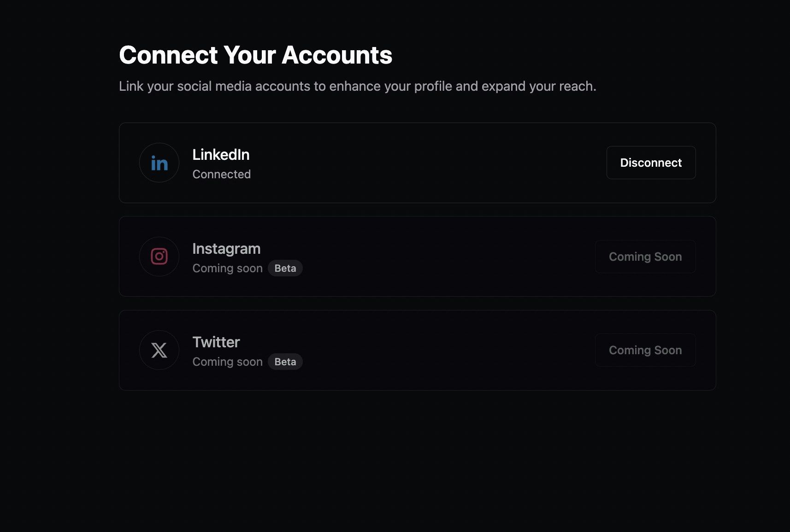
Task: Click Twitter's Coming Soon button
Action: click(645, 350)
